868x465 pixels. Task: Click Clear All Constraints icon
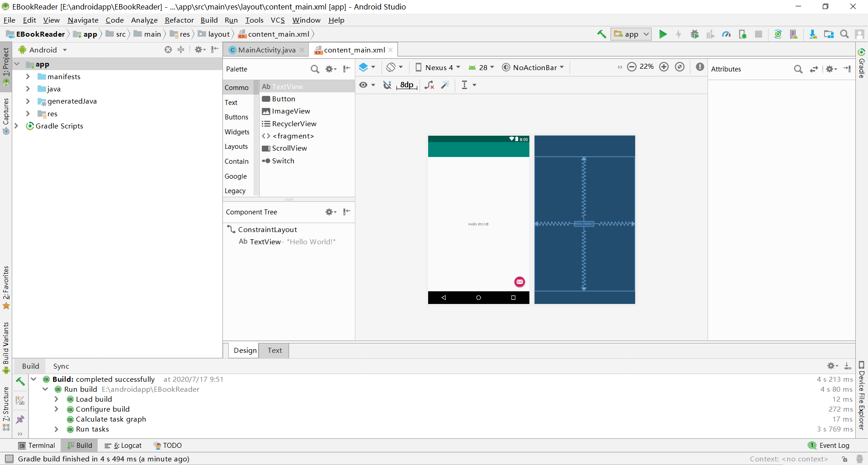pyautogui.click(x=429, y=85)
